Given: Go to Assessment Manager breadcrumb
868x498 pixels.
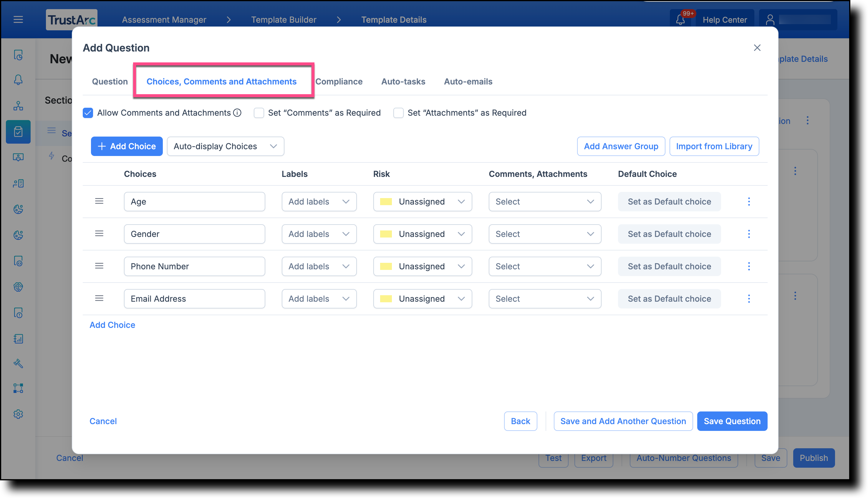Looking at the screenshot, I should pyautogui.click(x=164, y=20).
